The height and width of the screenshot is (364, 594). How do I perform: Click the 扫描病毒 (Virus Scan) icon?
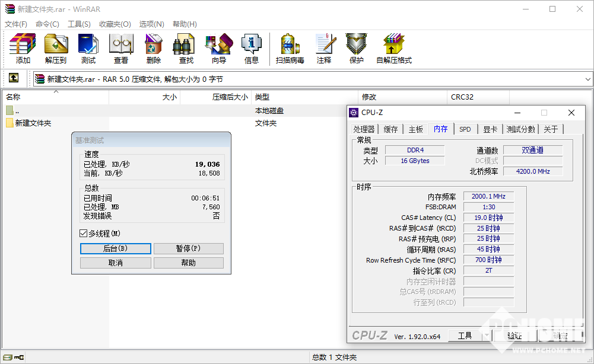[290, 48]
